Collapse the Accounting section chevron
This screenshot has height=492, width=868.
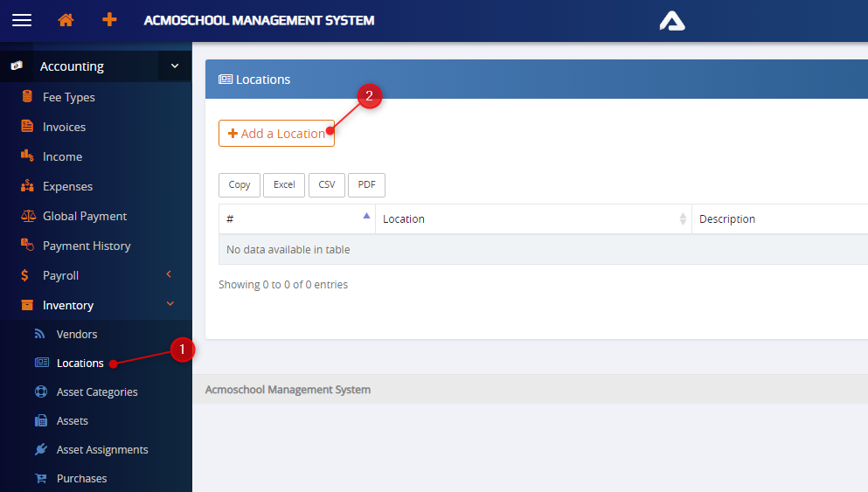click(x=175, y=66)
